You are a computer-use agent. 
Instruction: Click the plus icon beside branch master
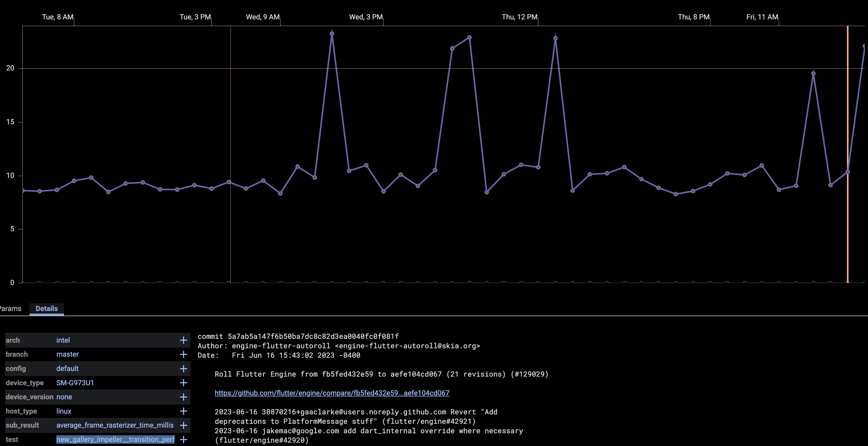pyautogui.click(x=183, y=354)
